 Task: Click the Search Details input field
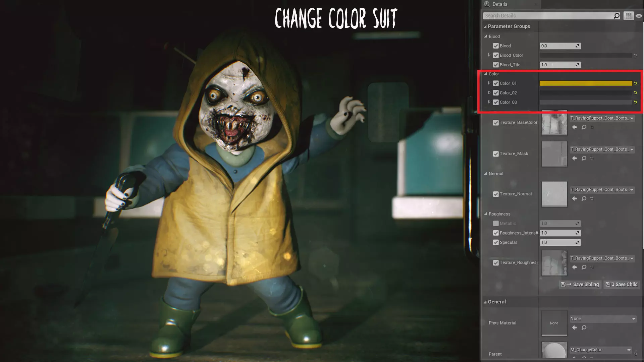tap(548, 16)
